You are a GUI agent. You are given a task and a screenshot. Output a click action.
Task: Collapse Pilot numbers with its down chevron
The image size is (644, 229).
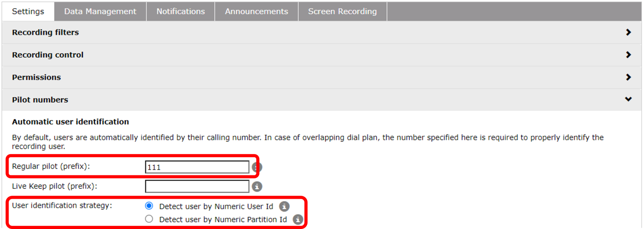pos(628,99)
